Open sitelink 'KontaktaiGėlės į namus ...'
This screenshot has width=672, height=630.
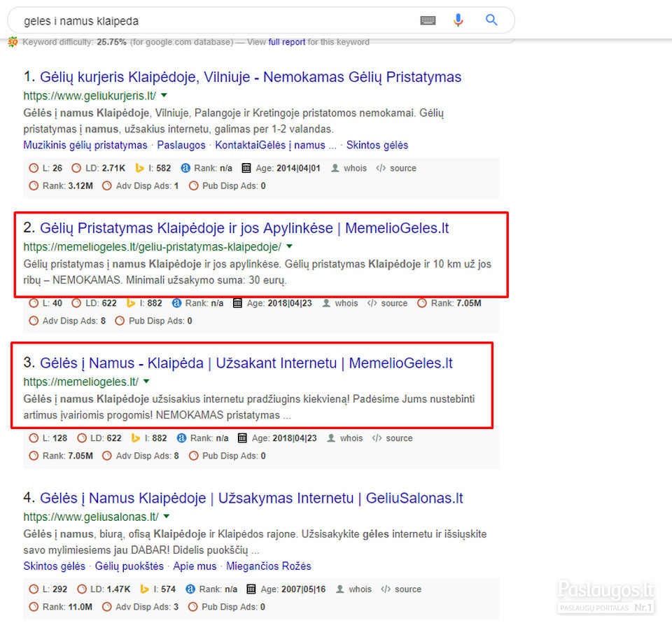[276, 146]
